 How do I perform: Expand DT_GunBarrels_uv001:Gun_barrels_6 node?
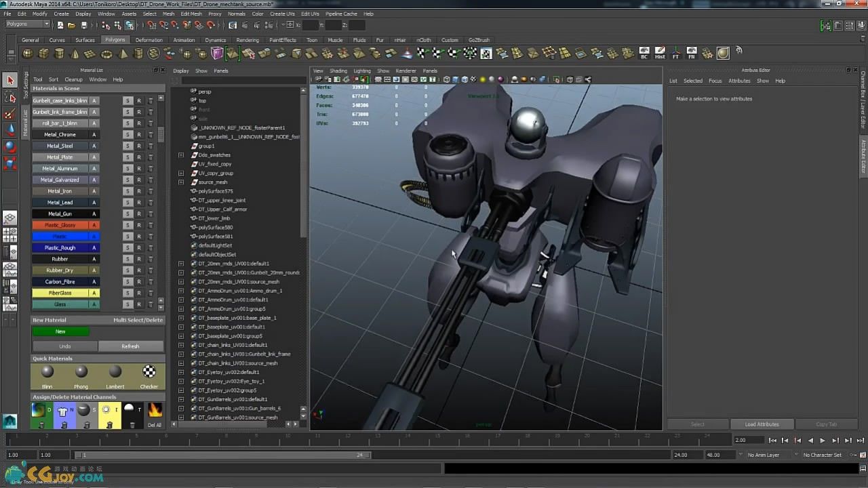[181, 408]
